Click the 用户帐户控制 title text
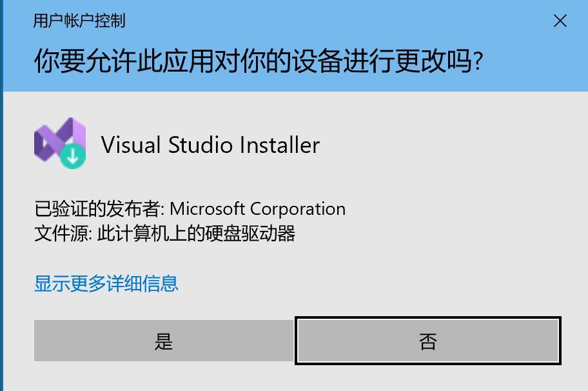 (79, 21)
